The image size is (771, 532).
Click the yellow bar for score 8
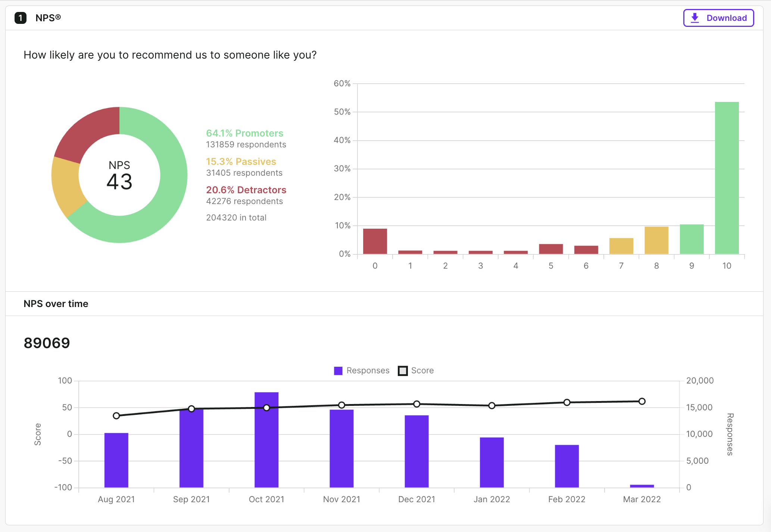coord(656,240)
